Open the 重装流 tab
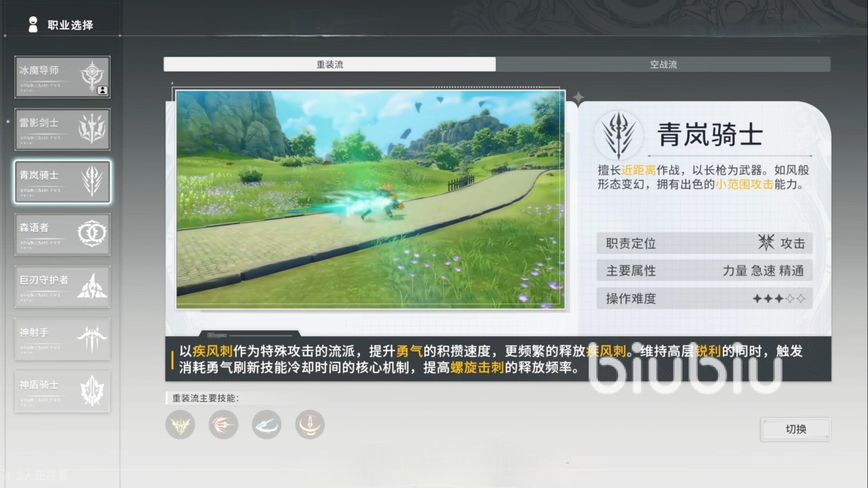Viewport: 868px width, 488px height. (x=330, y=64)
